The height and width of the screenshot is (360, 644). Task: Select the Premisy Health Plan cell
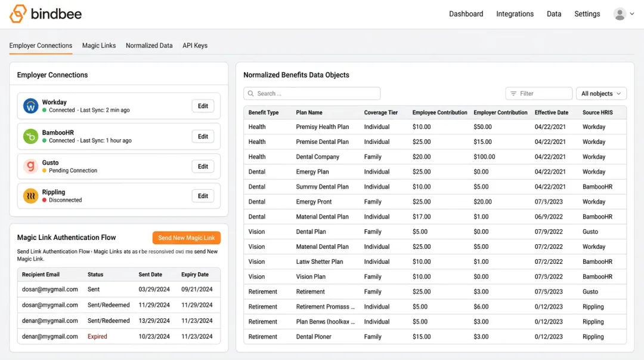[323, 127]
